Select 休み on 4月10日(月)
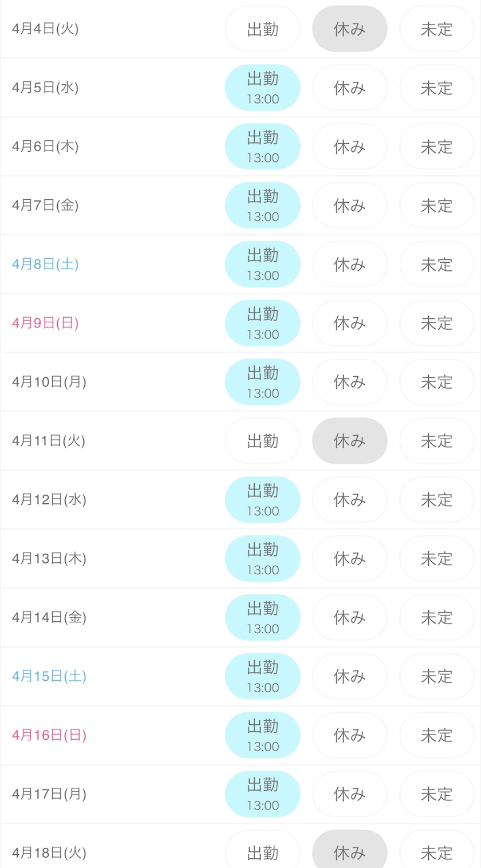The width and height of the screenshot is (481, 868). coord(350,382)
